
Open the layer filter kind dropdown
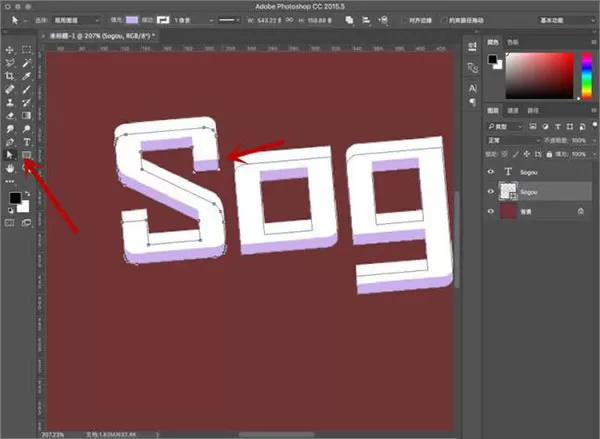tap(505, 126)
